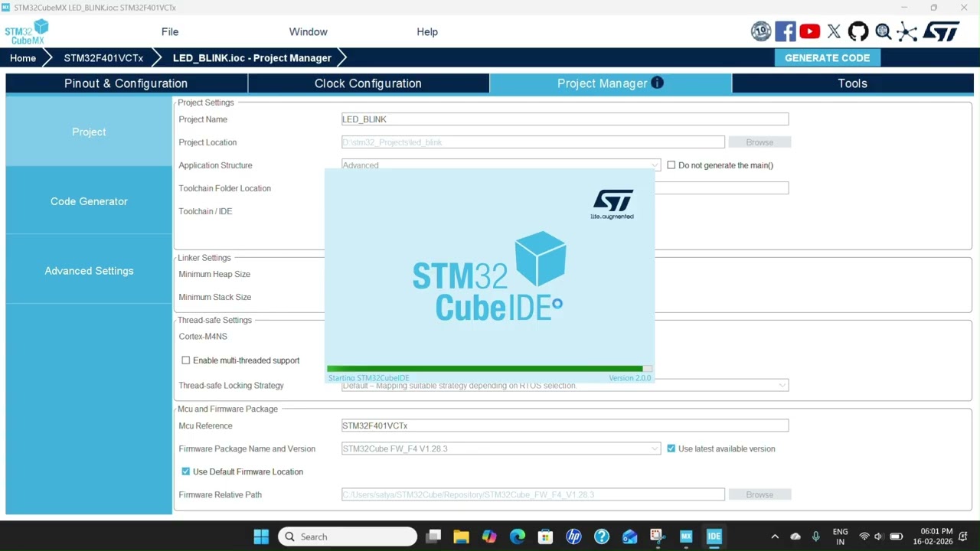Open the Wi-Fi network tray icon
Image resolution: width=980 pixels, height=551 pixels.
pyautogui.click(x=864, y=536)
